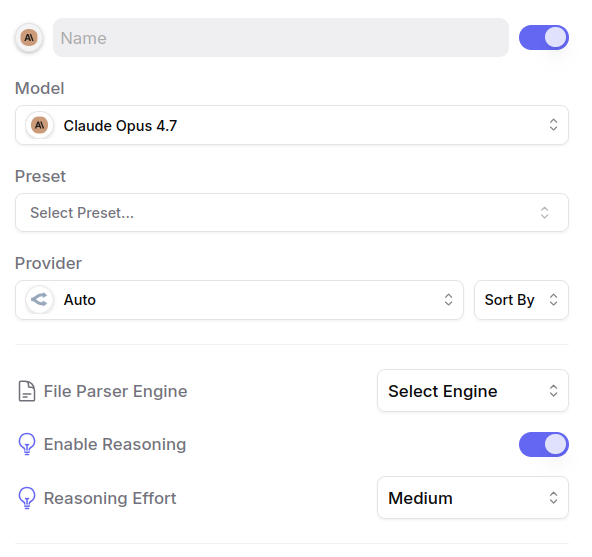This screenshot has height=557, width=592.
Task: Focus the Name input field
Action: click(281, 38)
